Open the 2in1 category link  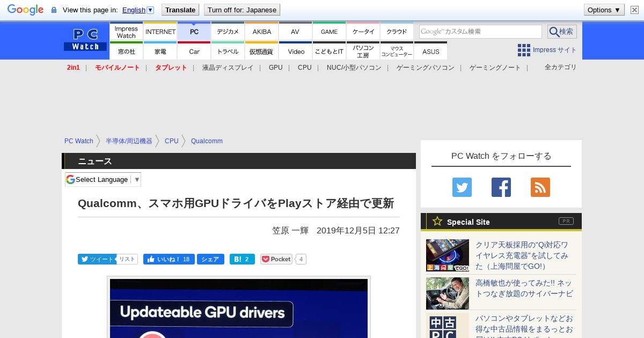coord(74,68)
